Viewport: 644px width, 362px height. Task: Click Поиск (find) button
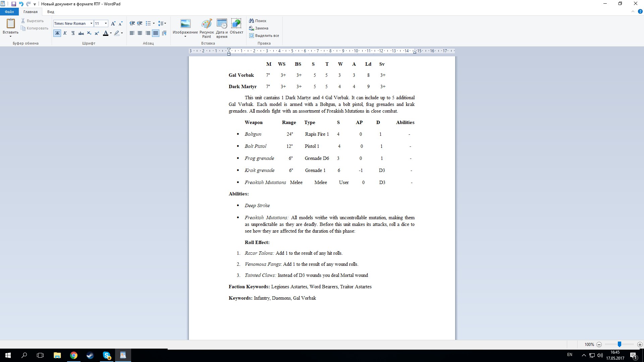pos(258,21)
